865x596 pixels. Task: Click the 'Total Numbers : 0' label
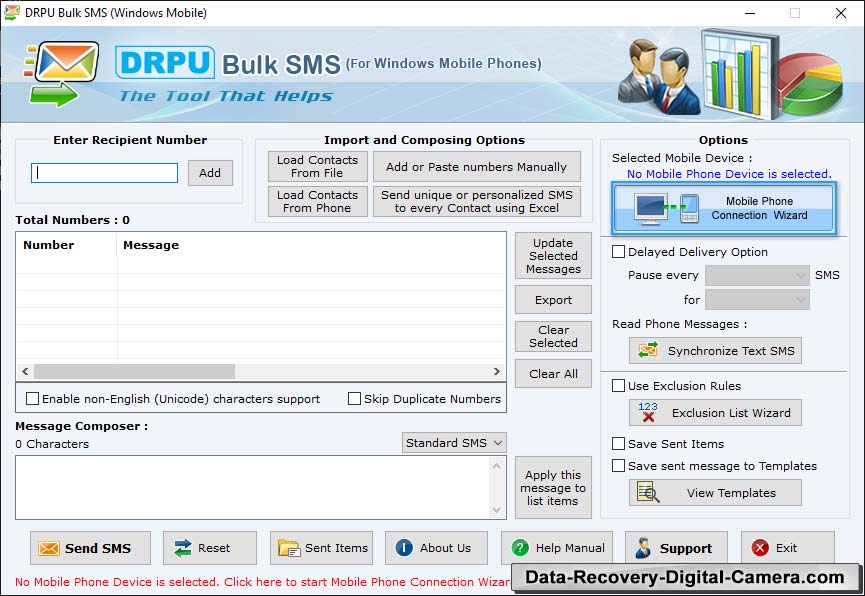tap(72, 220)
